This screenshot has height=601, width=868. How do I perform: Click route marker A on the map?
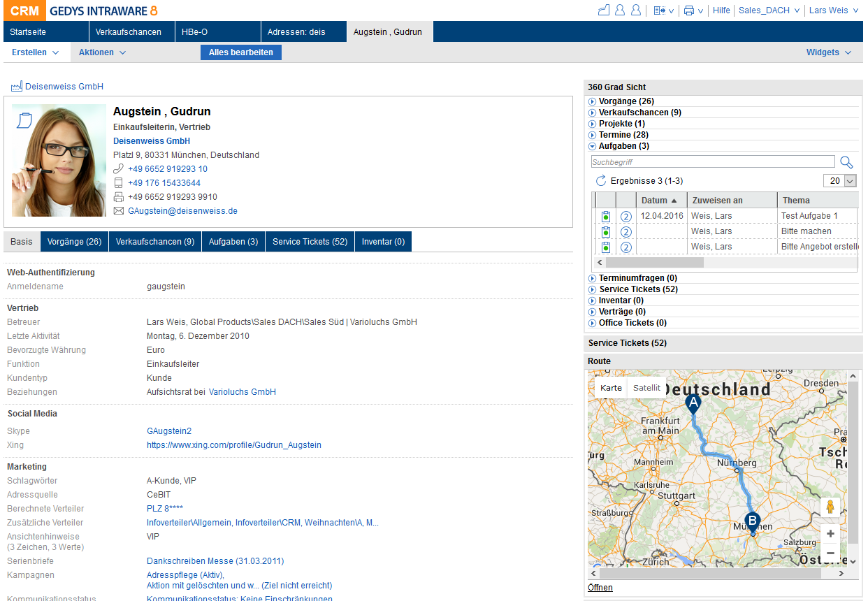click(693, 405)
